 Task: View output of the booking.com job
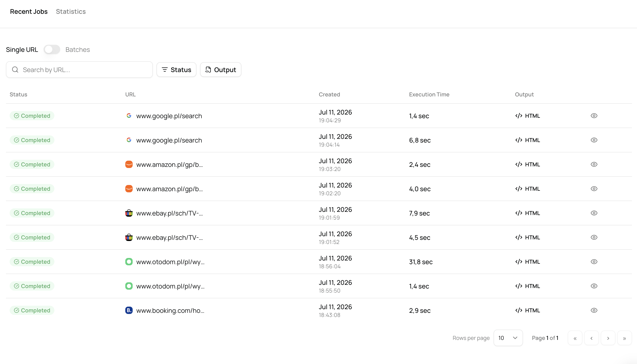click(594, 310)
